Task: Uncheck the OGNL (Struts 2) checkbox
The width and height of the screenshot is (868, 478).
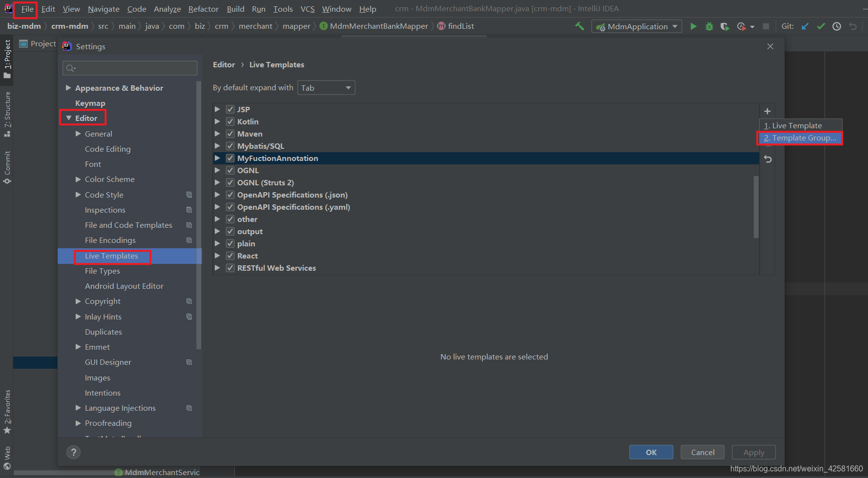Action: [230, 182]
